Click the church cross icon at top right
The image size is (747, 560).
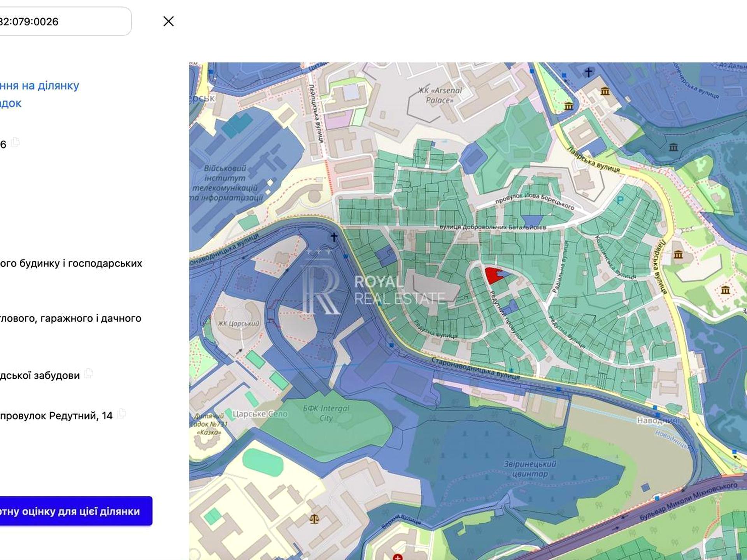(588, 72)
